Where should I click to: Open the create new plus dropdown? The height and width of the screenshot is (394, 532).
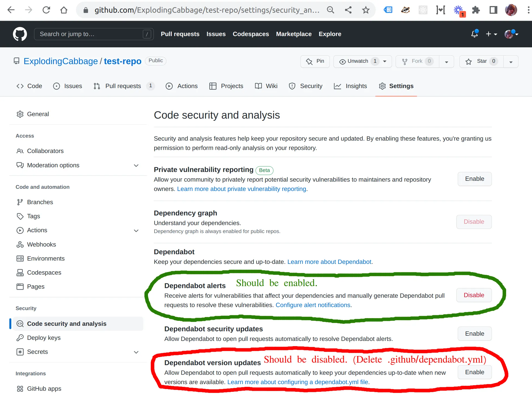tap(491, 34)
